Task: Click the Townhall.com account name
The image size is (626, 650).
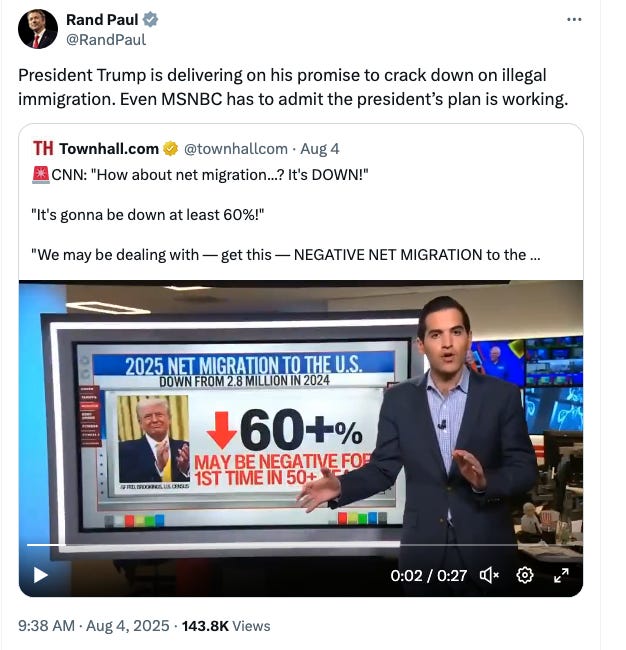Action: tap(109, 148)
